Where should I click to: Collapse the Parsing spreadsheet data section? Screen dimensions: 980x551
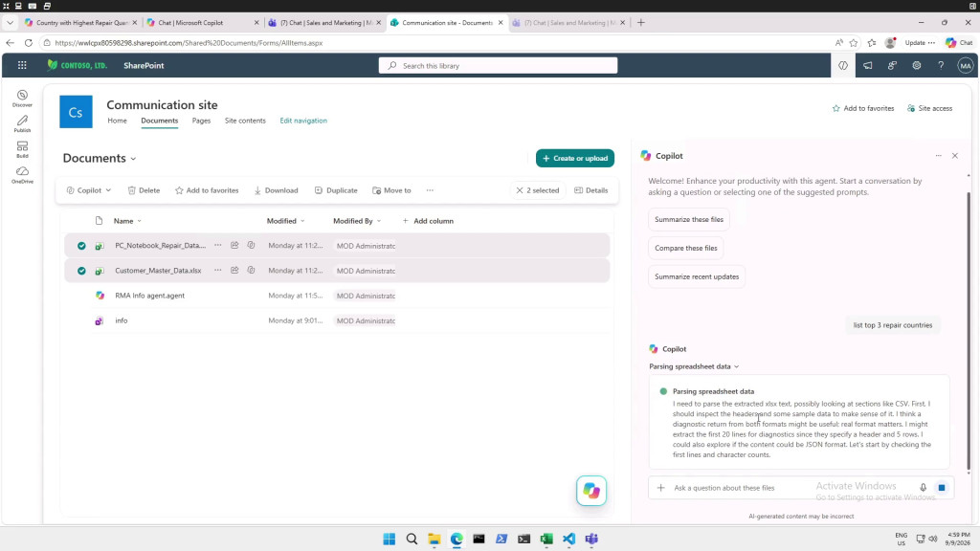pos(694,366)
